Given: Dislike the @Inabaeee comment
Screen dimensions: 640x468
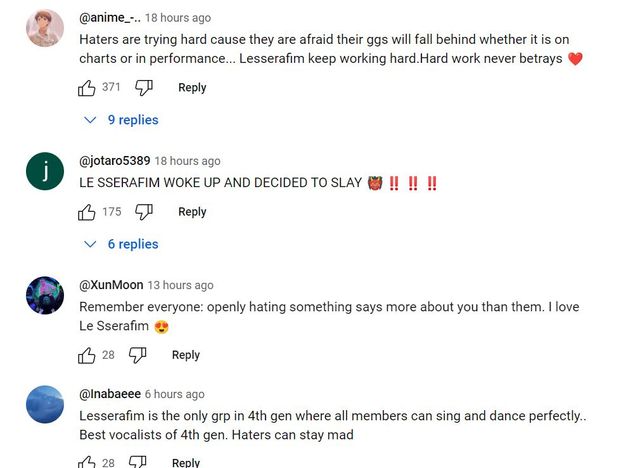Looking at the screenshot, I should [138, 462].
